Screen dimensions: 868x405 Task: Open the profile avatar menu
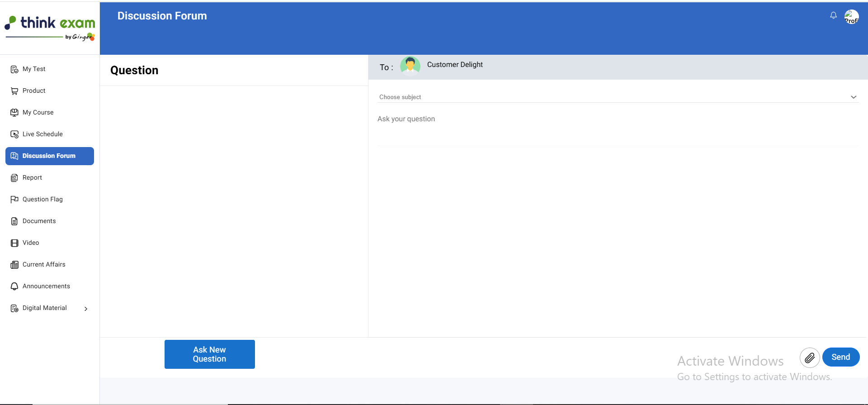[x=851, y=17]
